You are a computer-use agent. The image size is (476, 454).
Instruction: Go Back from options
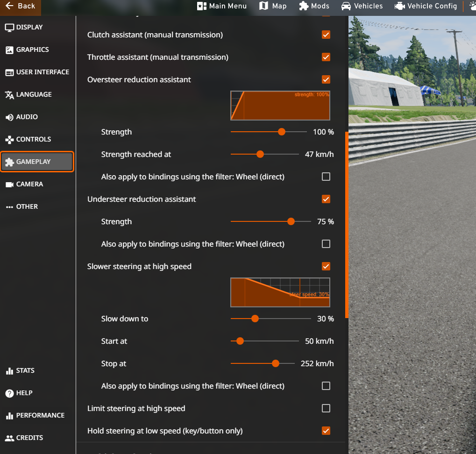pos(21,6)
